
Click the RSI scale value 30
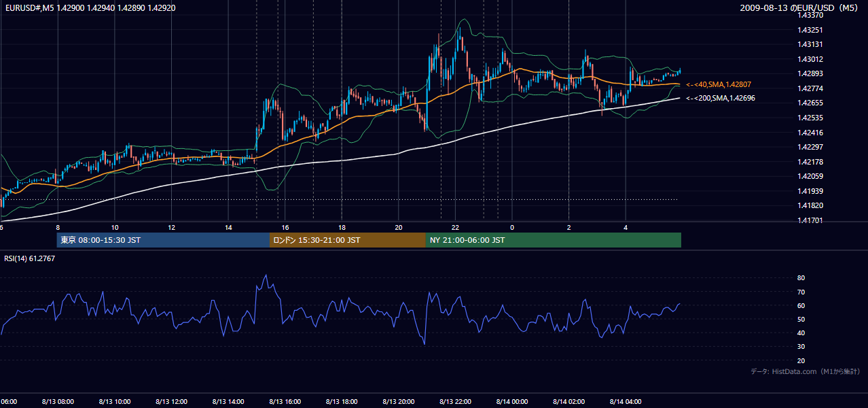coord(801,347)
